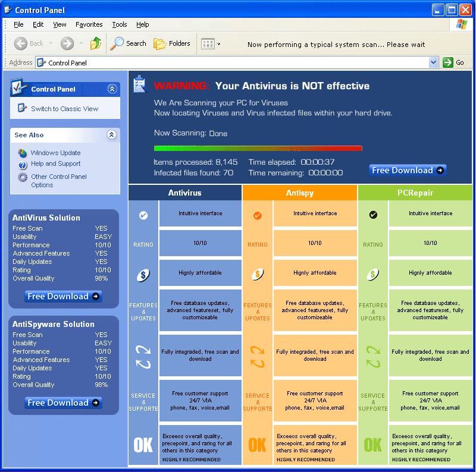Click the Switch to Classic View icon
Image resolution: width=476 pixels, height=472 pixels.
22,108
